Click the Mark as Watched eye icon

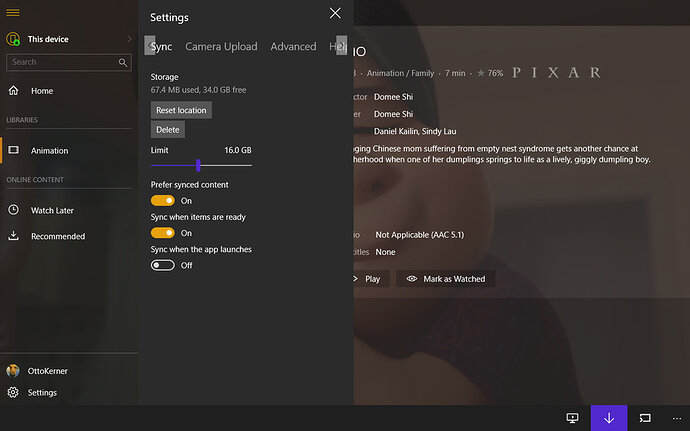pyautogui.click(x=411, y=279)
